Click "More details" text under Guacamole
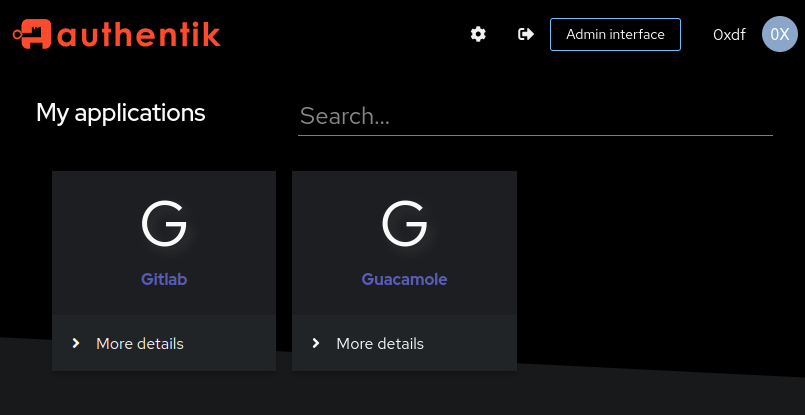 [x=380, y=343]
